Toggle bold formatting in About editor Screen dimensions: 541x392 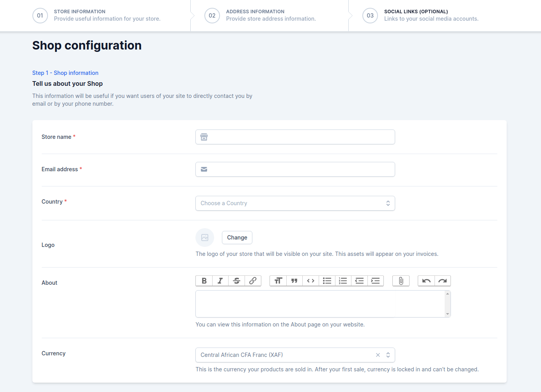(x=204, y=281)
